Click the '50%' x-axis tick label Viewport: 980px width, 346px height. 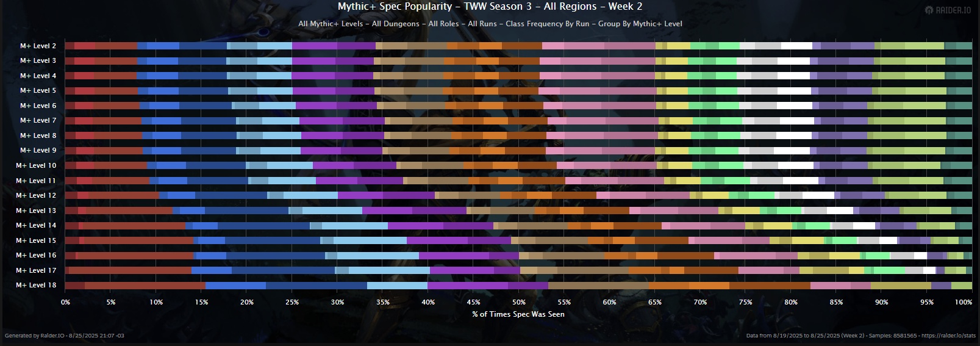[x=519, y=302]
